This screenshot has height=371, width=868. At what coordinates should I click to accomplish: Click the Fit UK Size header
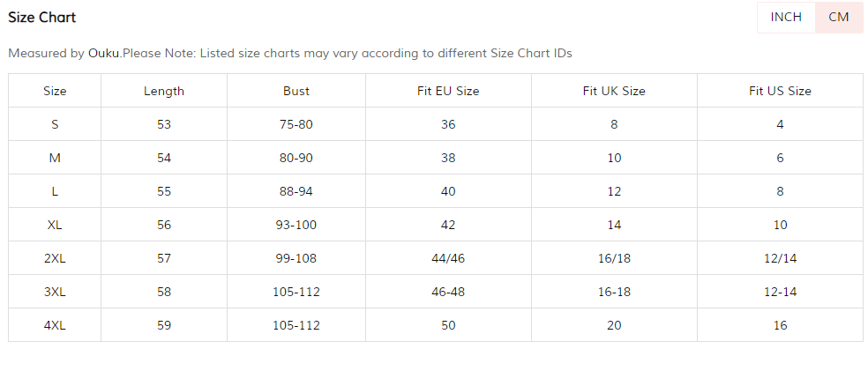(x=614, y=91)
